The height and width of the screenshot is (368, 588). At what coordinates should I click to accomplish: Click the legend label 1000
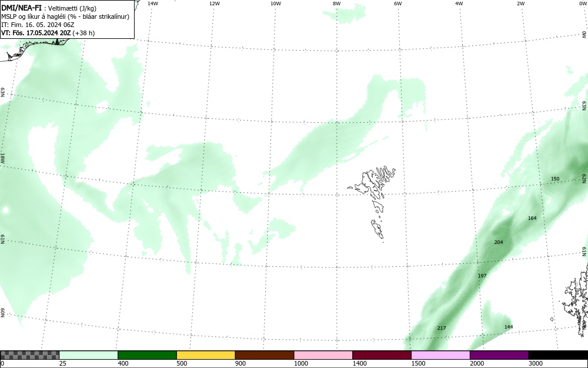click(300, 363)
